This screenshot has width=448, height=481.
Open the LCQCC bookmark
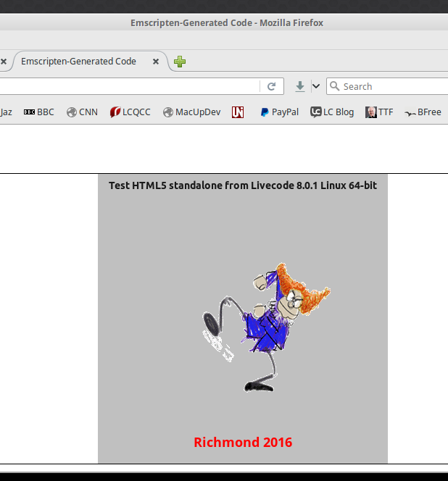(130, 112)
